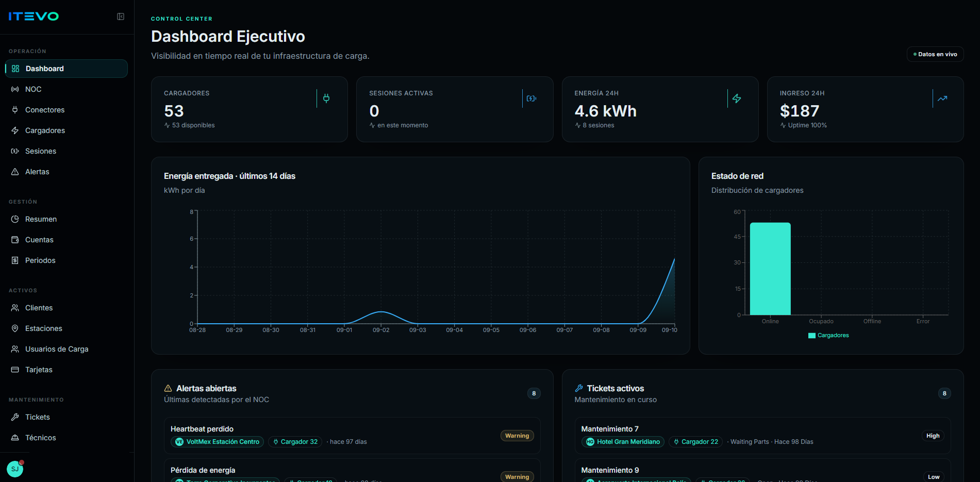Open the Dashboard menu item

click(67, 69)
